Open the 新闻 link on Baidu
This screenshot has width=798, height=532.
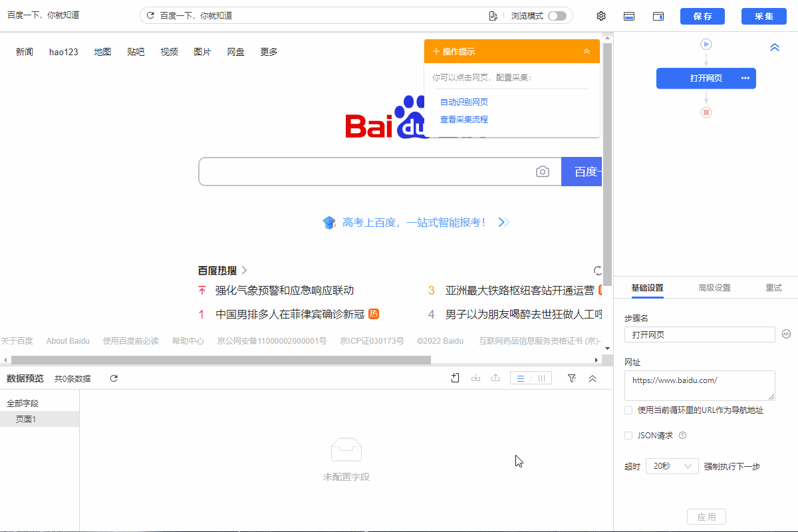(x=25, y=52)
